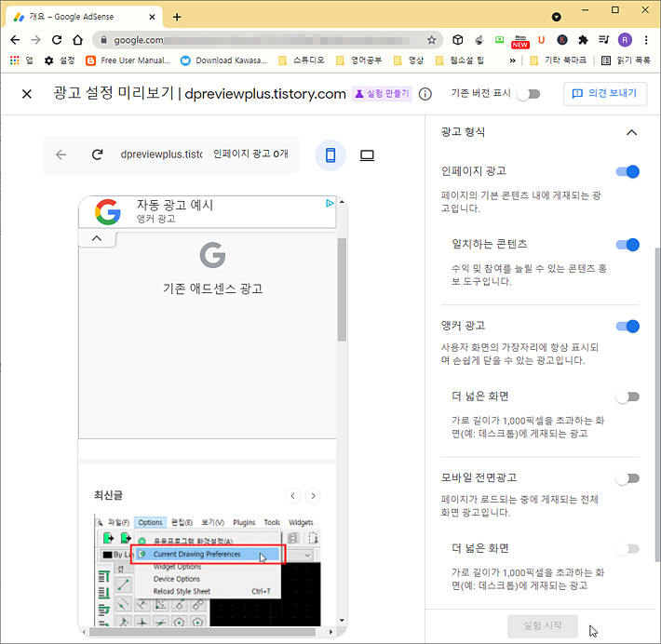Click the 의견 보내기 button

(x=604, y=94)
